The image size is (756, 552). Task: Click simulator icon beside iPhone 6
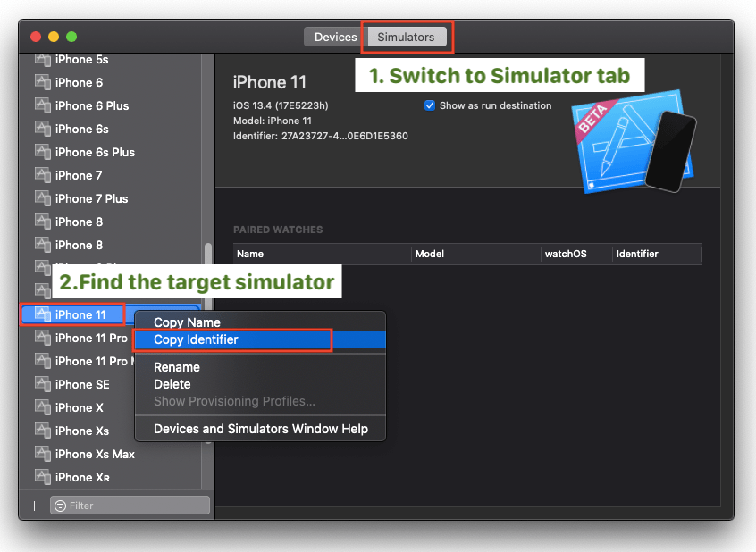click(x=43, y=82)
